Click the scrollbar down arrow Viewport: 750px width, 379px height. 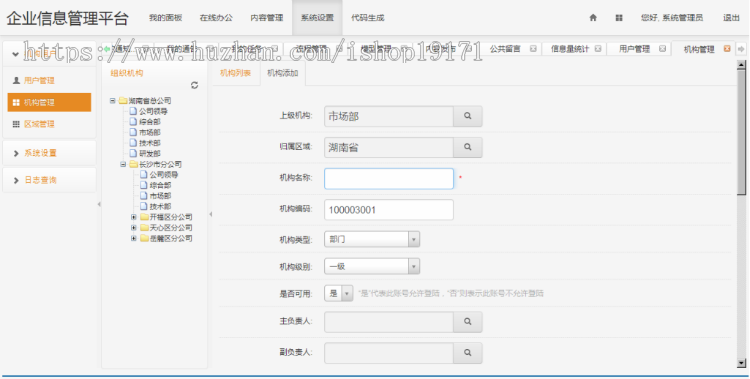[741, 363]
